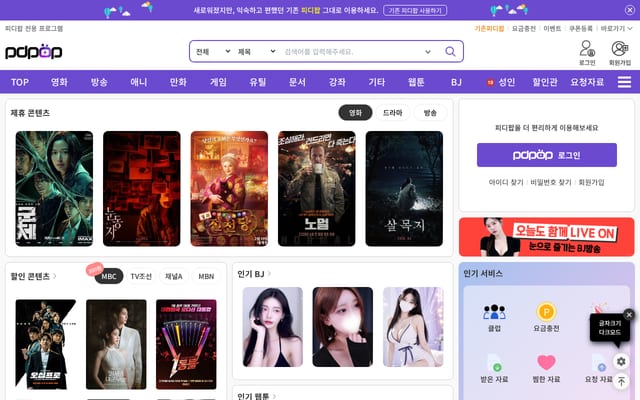Expand the search history chevron
Image resolution: width=640 pixels, height=400 pixels.
click(428, 52)
